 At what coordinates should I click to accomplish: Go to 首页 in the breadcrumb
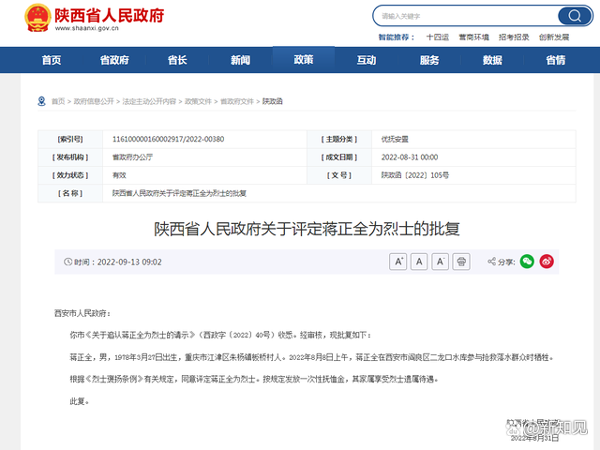(x=58, y=101)
